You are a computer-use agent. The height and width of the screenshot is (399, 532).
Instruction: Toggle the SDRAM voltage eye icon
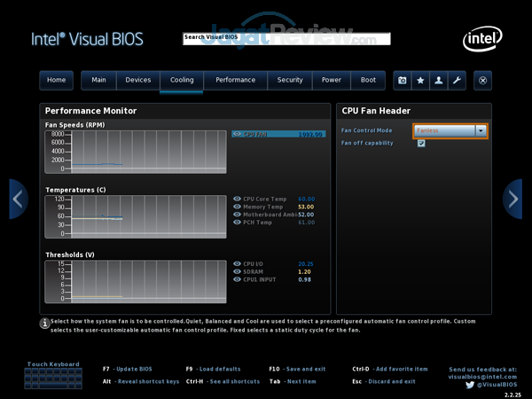coord(237,271)
